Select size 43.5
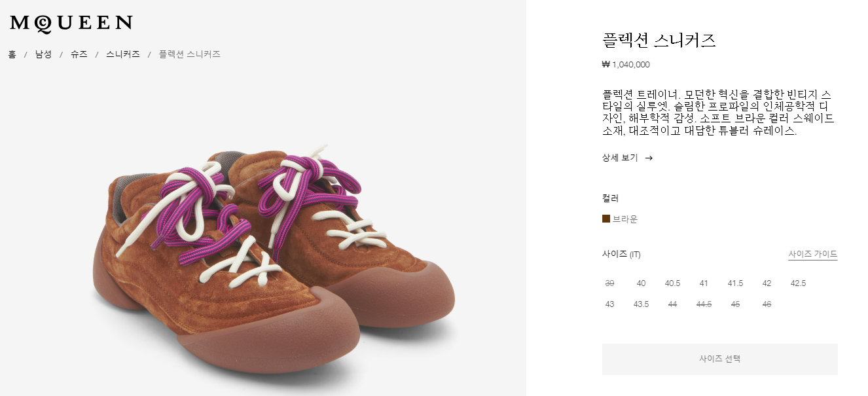Screen dimensions: 868x396 (x=641, y=304)
